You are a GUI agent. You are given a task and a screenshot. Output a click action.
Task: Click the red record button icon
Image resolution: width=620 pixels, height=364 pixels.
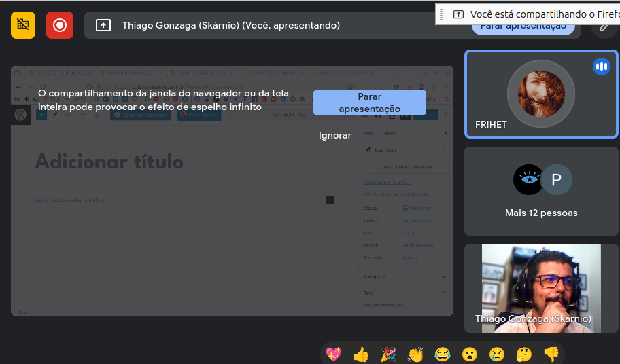pyautogui.click(x=60, y=25)
